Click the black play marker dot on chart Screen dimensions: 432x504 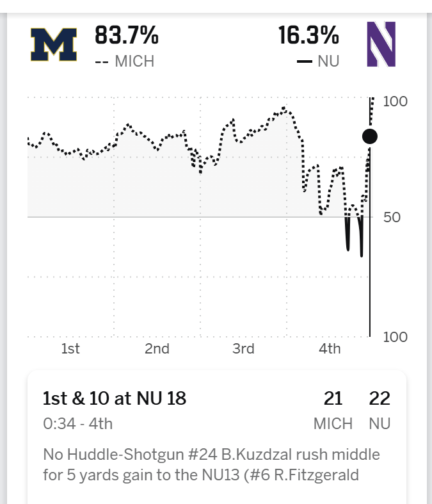[369, 136]
